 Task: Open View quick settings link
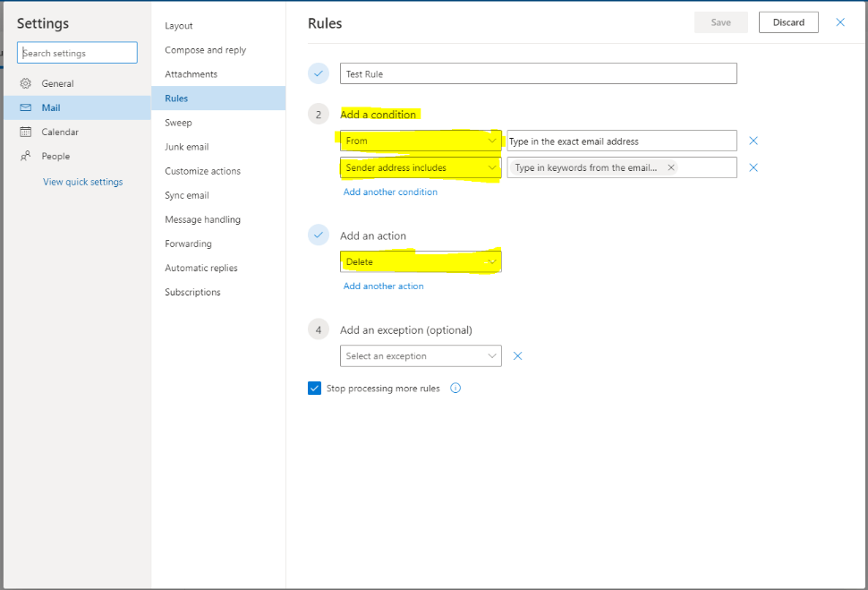[83, 182]
